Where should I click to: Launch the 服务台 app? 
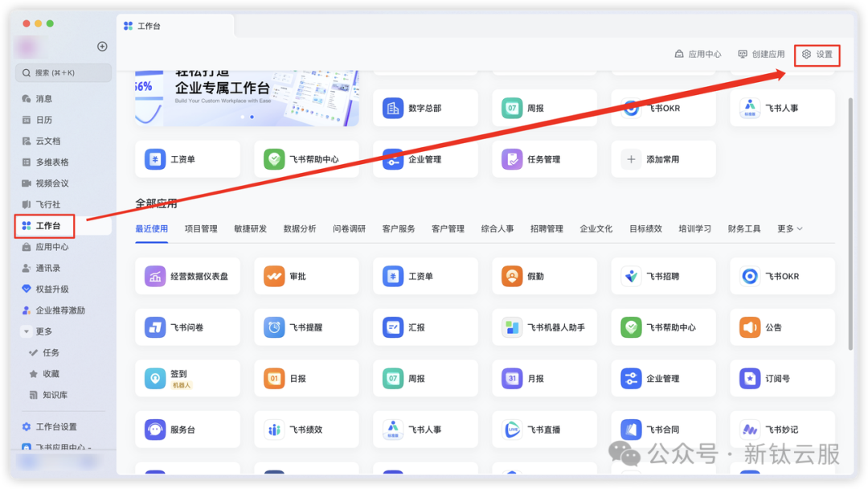coord(187,429)
